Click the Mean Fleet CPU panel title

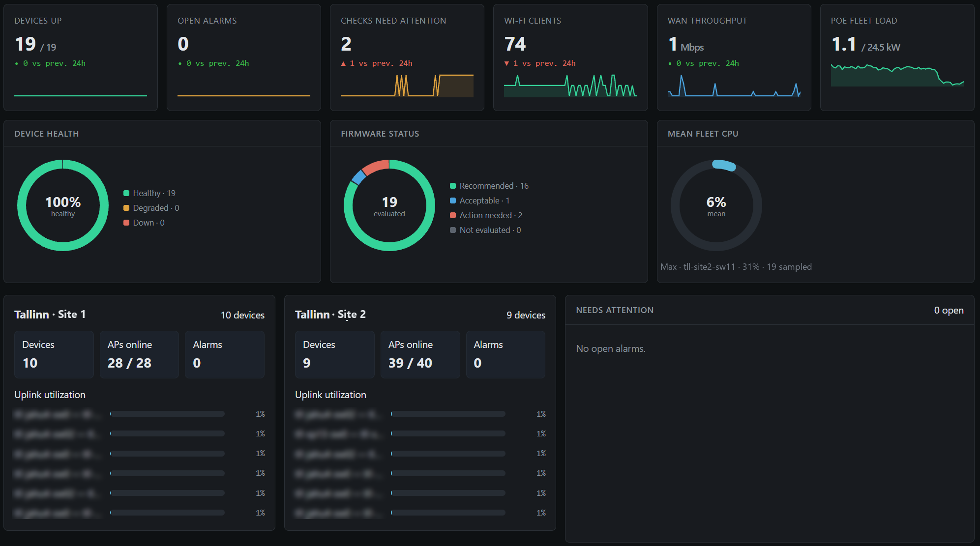click(x=703, y=134)
